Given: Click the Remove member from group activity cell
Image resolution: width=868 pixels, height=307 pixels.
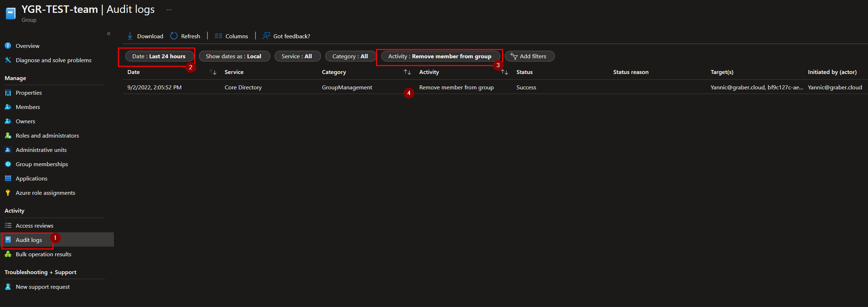Looking at the screenshot, I should coord(456,87).
